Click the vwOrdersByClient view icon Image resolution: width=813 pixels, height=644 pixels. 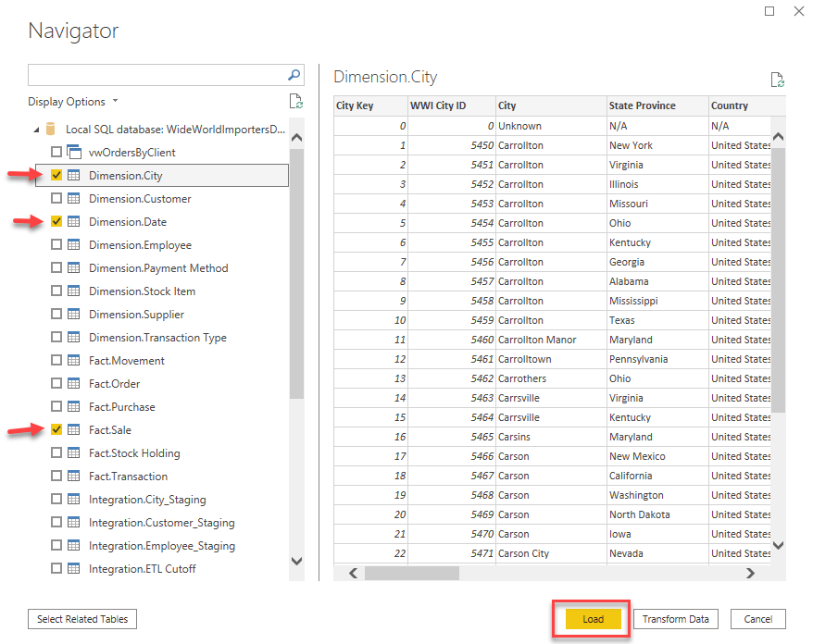[x=74, y=152]
